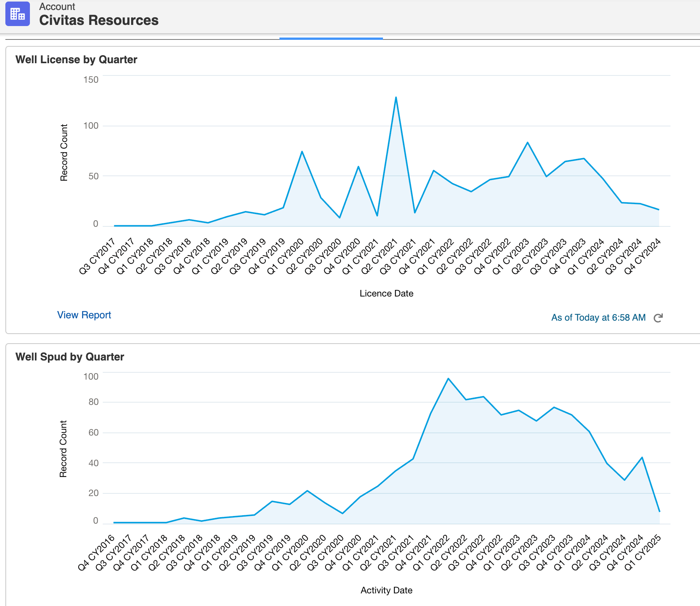The height and width of the screenshot is (606, 700).
Task: Click the Well License by Quarter chart title
Action: [76, 60]
